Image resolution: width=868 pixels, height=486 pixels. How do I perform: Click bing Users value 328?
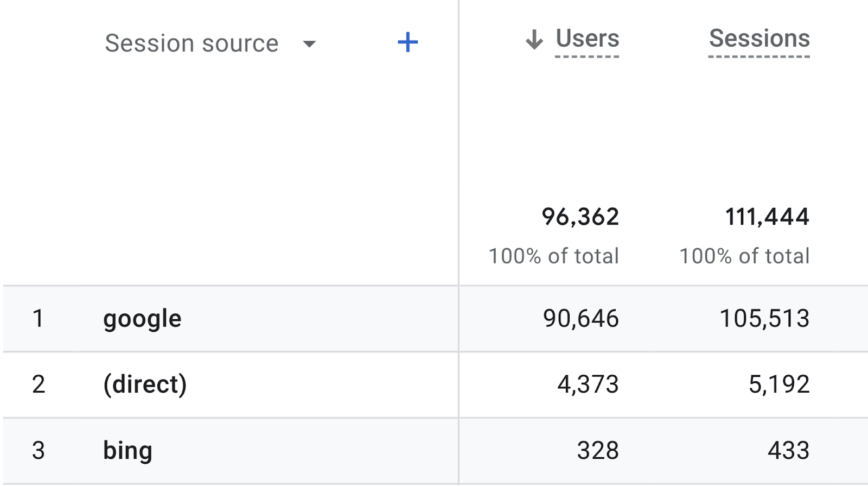coord(597,451)
